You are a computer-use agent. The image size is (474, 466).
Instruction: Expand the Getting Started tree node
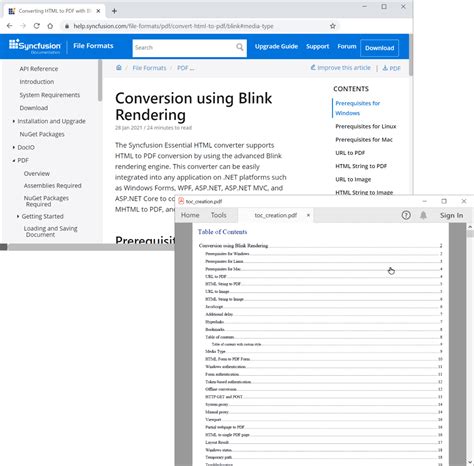[x=18, y=216]
